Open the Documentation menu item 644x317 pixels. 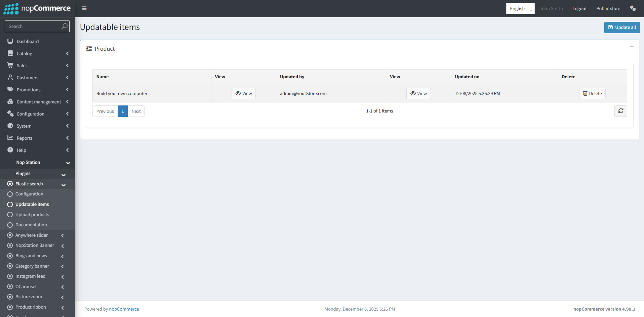31,225
